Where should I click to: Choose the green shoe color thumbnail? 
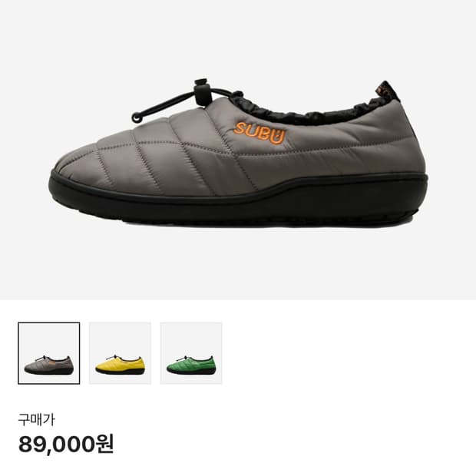tap(191, 353)
